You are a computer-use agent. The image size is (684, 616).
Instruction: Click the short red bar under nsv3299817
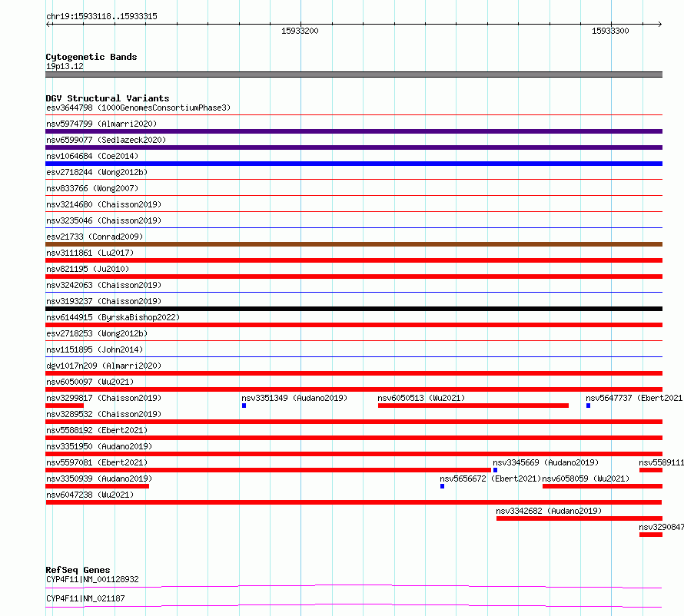click(65, 406)
